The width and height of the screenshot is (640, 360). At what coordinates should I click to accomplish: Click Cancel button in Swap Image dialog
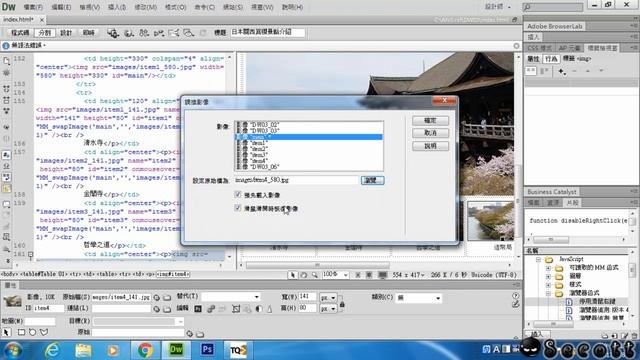point(430,133)
